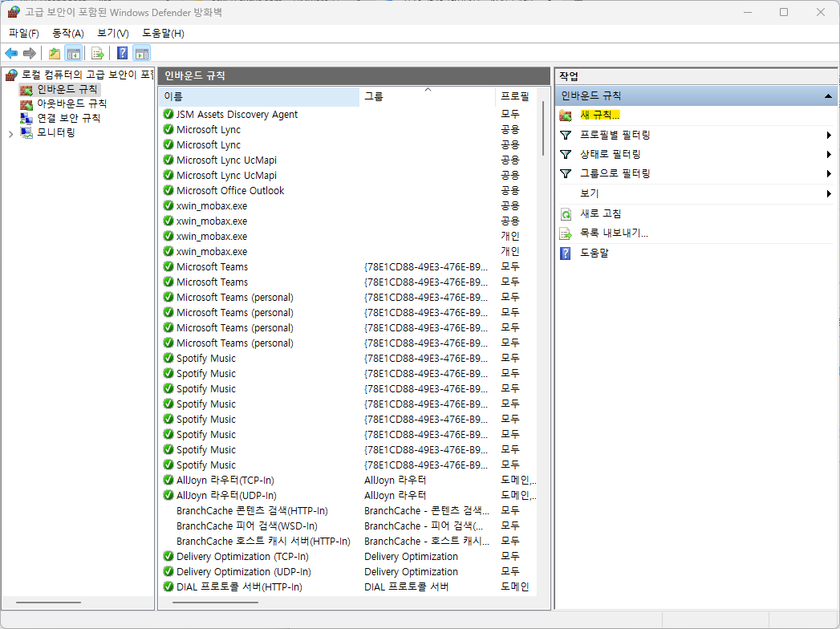The width and height of the screenshot is (840, 629).
Task: Select Delivery Optimization (UDP-In) rule
Action: (x=244, y=572)
